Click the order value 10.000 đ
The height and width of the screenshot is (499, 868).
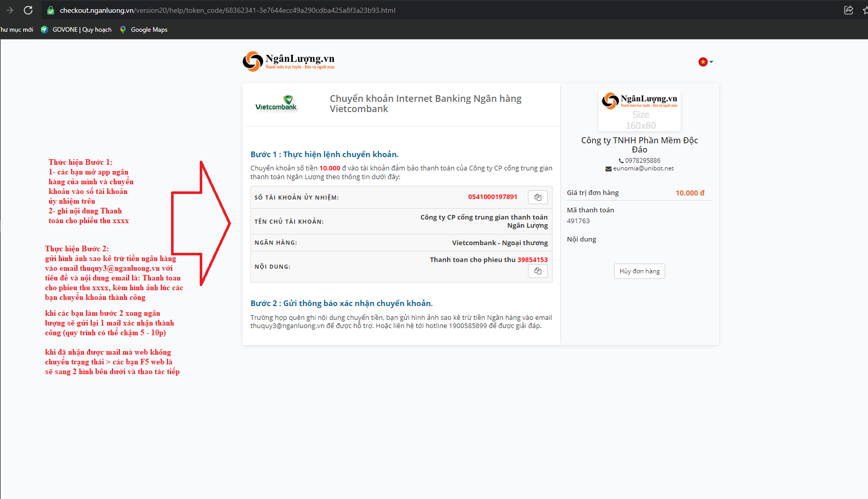click(x=690, y=193)
